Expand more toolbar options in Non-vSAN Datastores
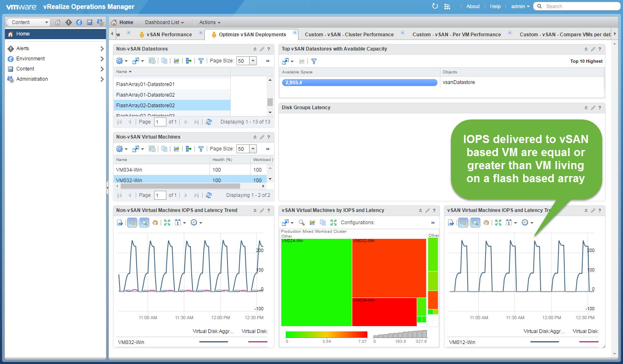The width and height of the screenshot is (623, 364). coord(268,61)
